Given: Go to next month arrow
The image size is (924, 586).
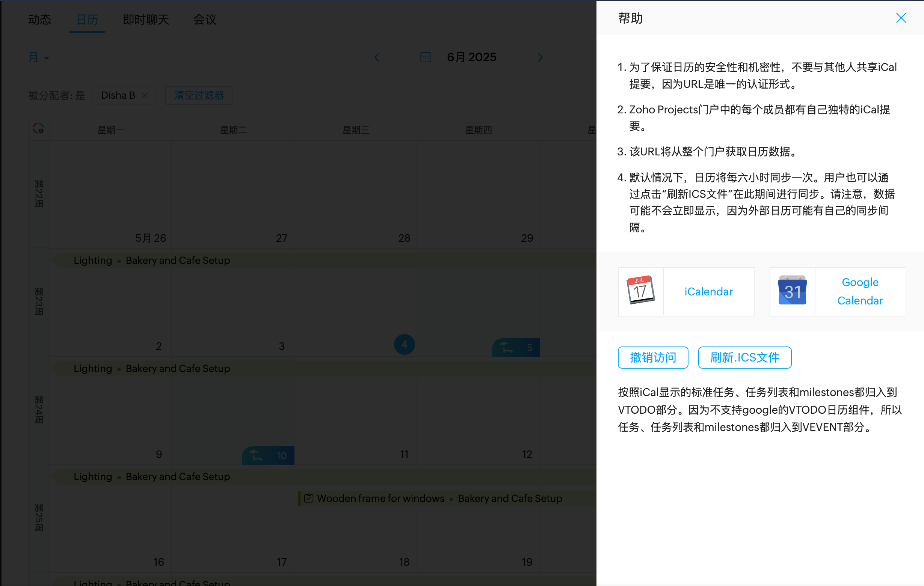Looking at the screenshot, I should point(540,57).
